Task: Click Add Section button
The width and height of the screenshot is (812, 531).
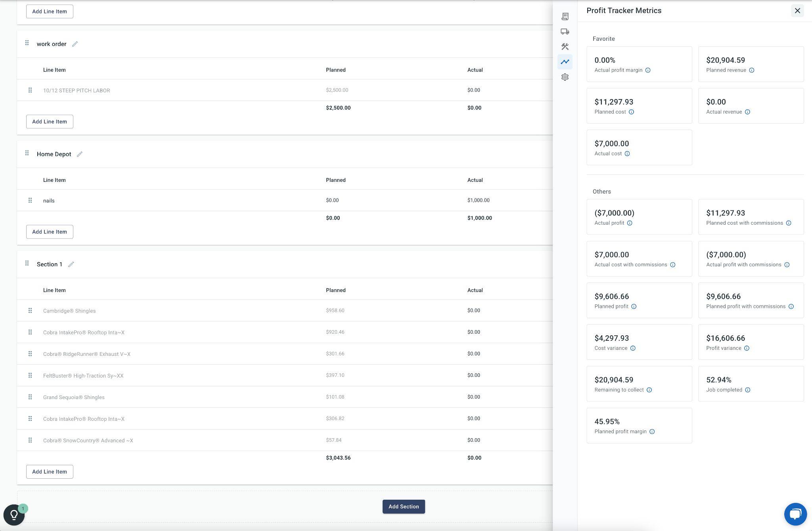Action: pos(404,506)
